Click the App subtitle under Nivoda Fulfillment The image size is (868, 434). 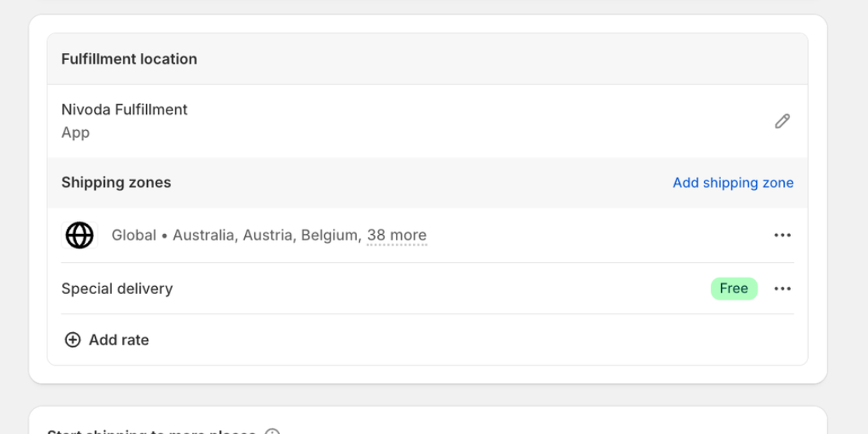click(75, 133)
